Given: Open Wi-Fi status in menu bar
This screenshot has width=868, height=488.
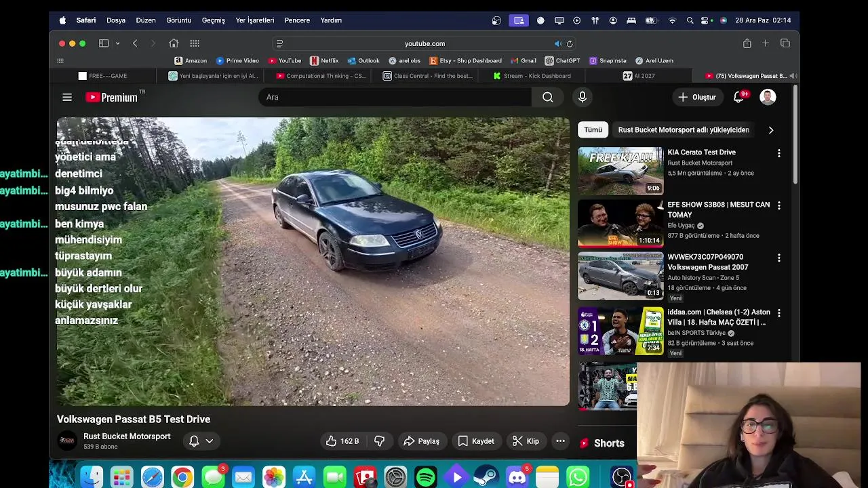Looking at the screenshot, I should pos(672,20).
